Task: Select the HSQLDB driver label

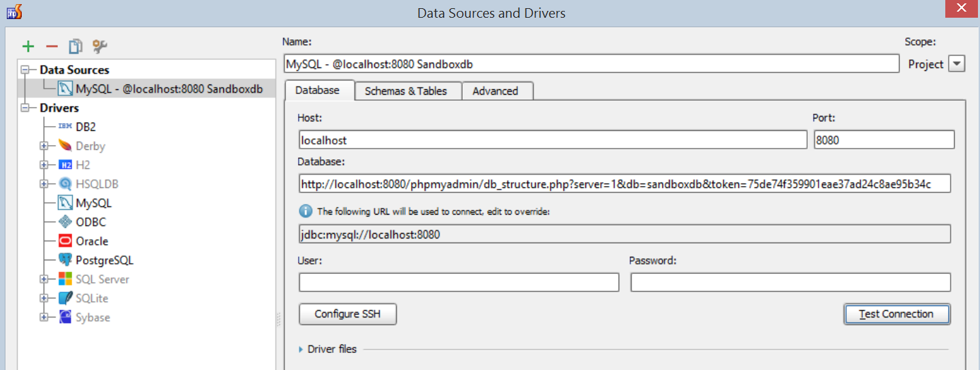Action: coord(97,184)
